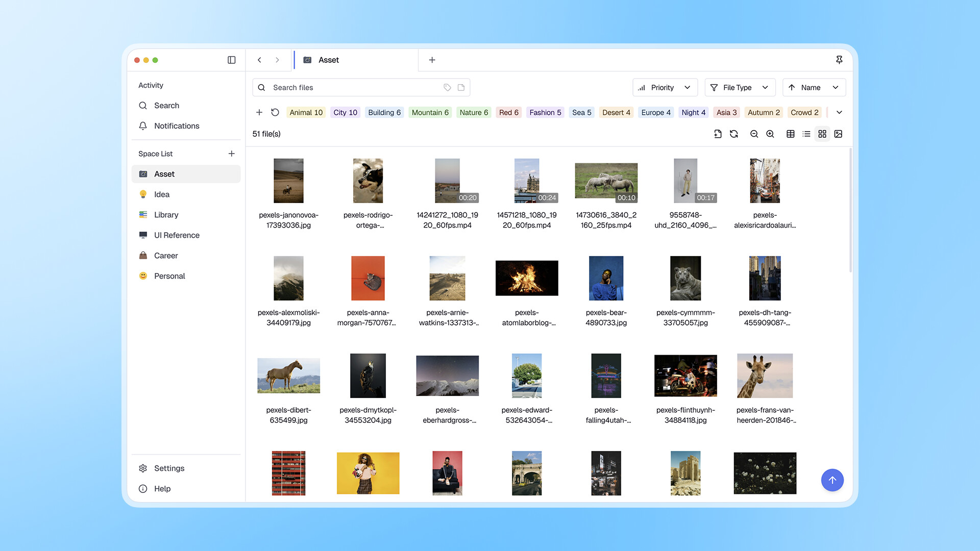
Task: Expand the tag list chevron
Action: click(839, 112)
